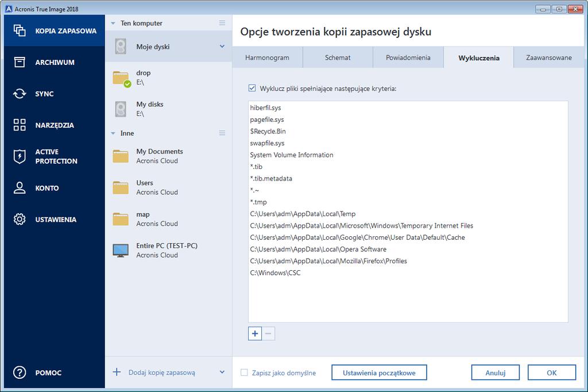This screenshot has height=392, width=588.
Task: Select the map cloud folder icon
Action: (121, 219)
